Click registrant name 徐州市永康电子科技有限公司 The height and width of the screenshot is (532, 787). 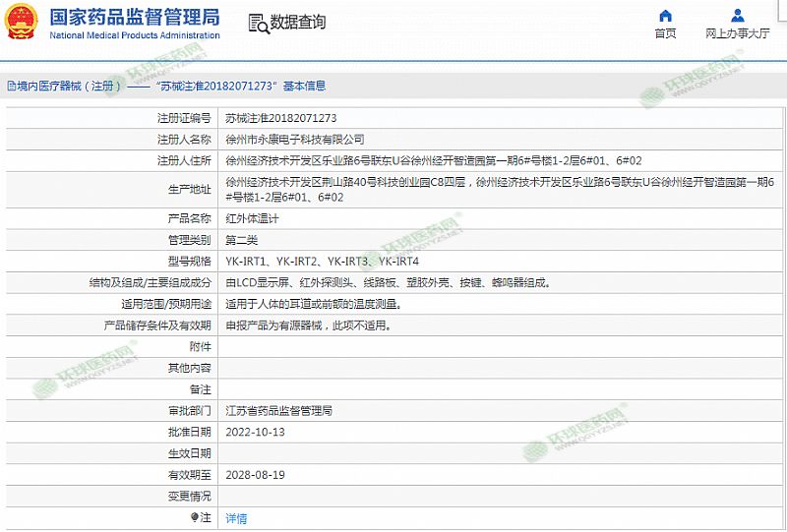click(294, 140)
